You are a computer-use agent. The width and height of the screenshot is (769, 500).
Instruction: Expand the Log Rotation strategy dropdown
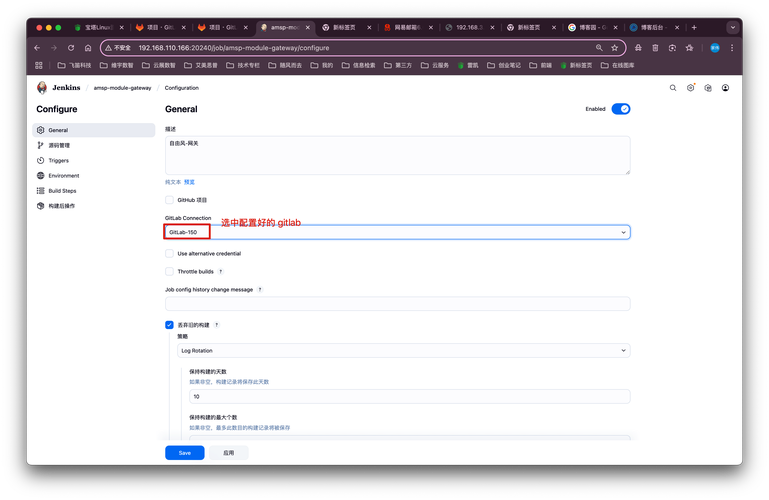[x=403, y=351]
